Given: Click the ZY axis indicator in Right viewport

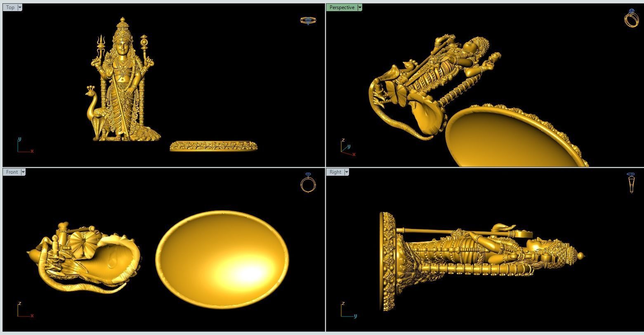Looking at the screenshot, I should (x=349, y=310).
